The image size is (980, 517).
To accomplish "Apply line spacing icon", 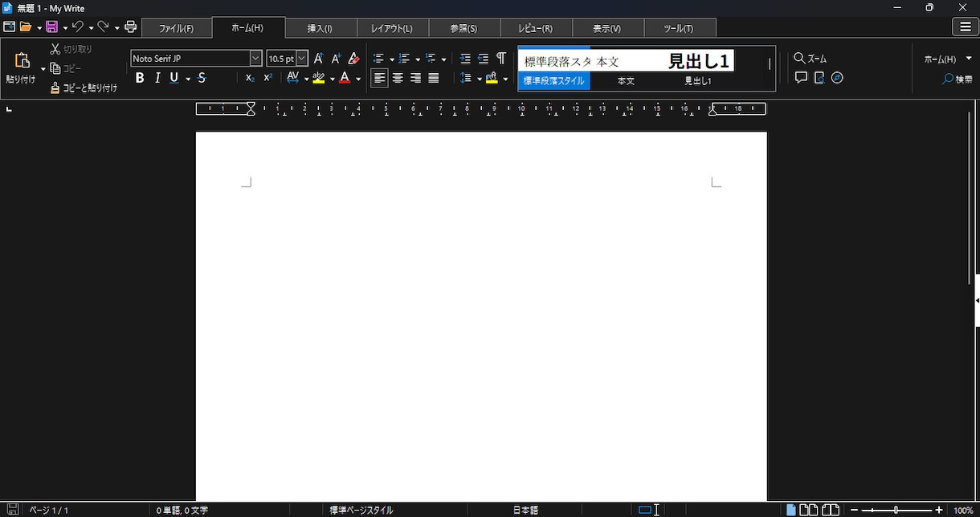I will (466, 78).
